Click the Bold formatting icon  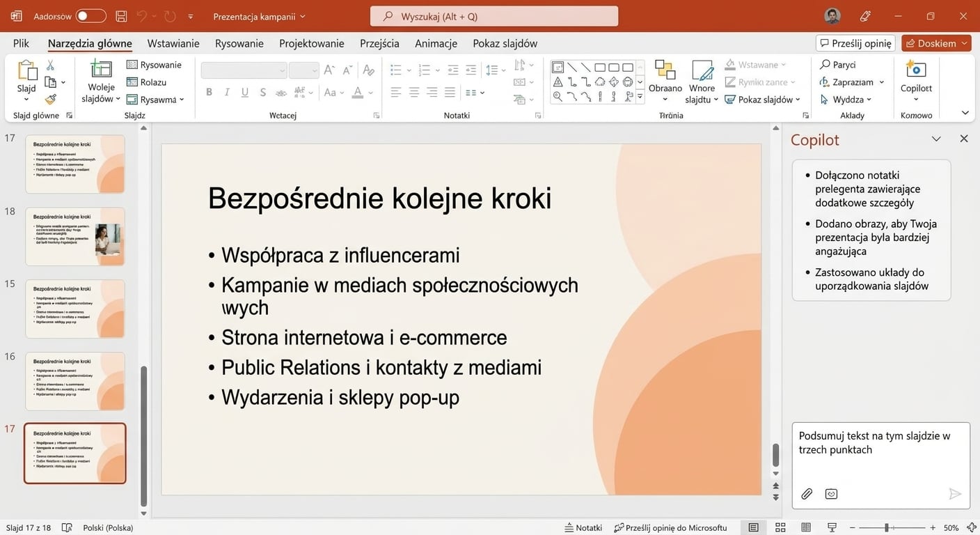pos(209,92)
